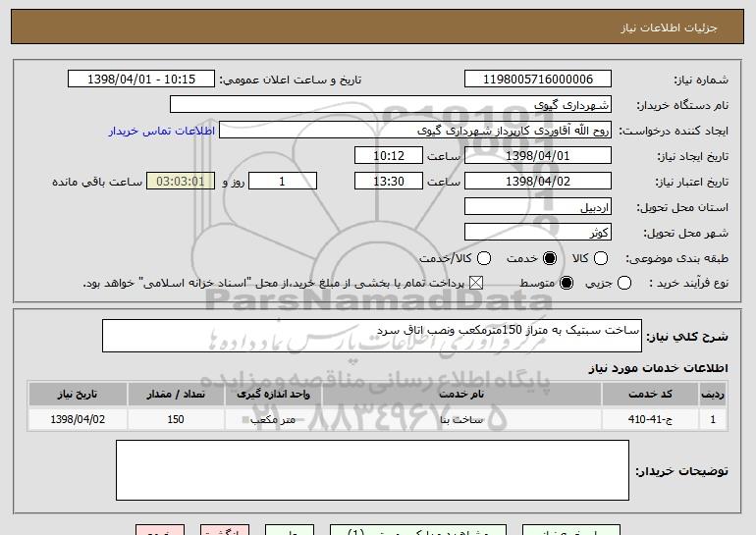This screenshot has height=535, width=756.
Task: Click the واحد اندازه گیری column header
Action: [273, 395]
